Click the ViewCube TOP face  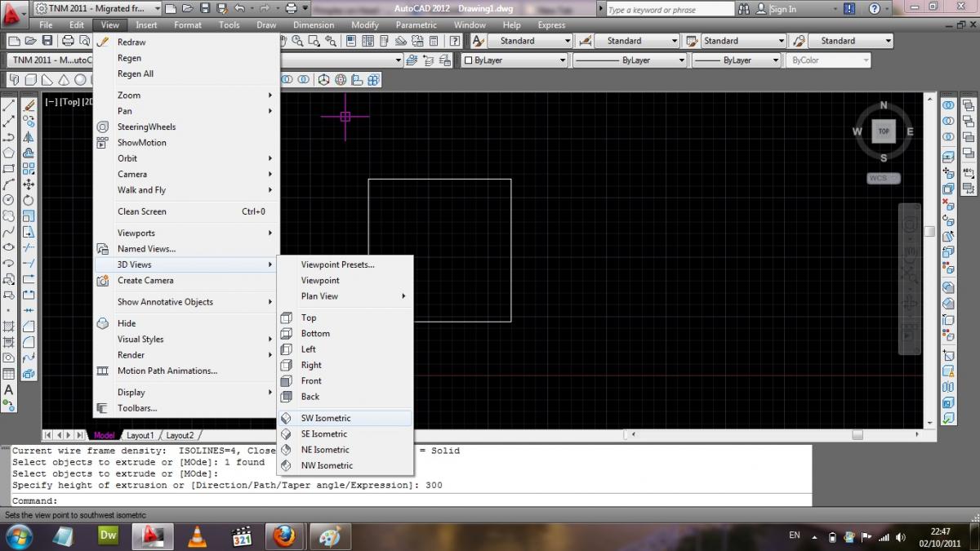884,131
